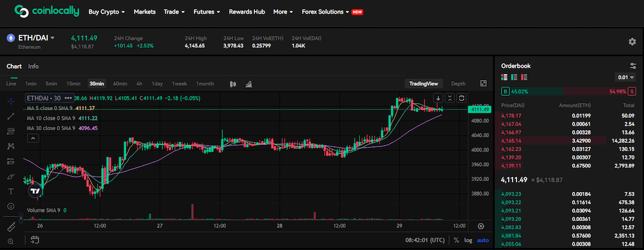Open the emoji icons tool
Screen dimensions: 644x250
coord(11,206)
